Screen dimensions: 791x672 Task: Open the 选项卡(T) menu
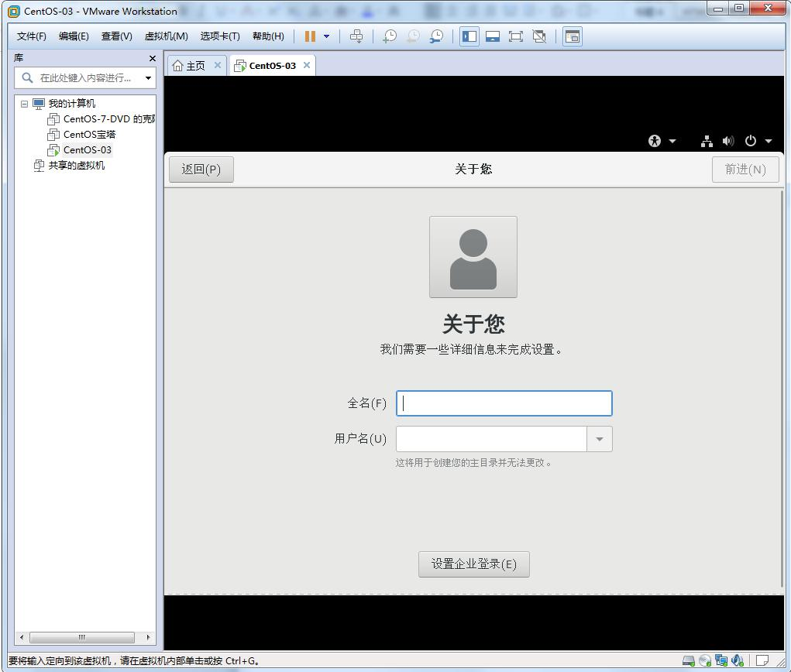click(x=220, y=36)
